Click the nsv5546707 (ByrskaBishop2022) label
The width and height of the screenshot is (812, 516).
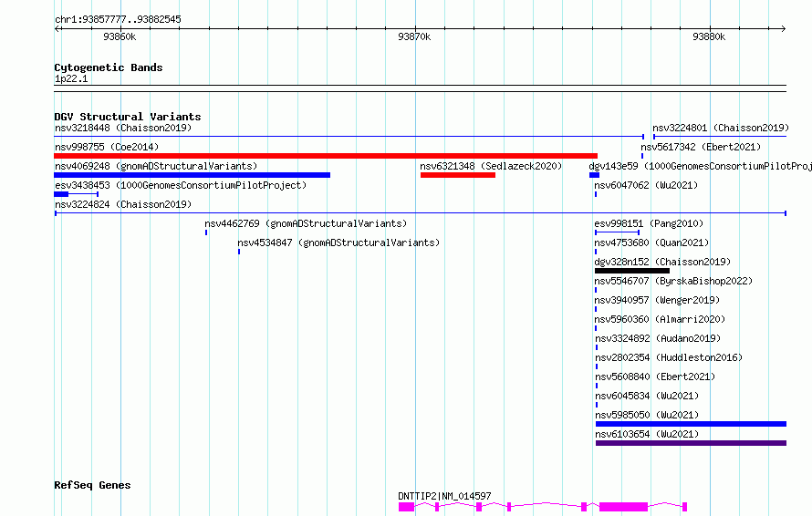[673, 281]
